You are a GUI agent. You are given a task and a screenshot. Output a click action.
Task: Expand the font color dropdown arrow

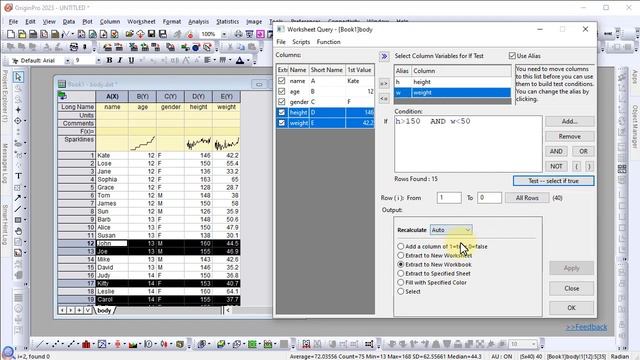[249, 60]
